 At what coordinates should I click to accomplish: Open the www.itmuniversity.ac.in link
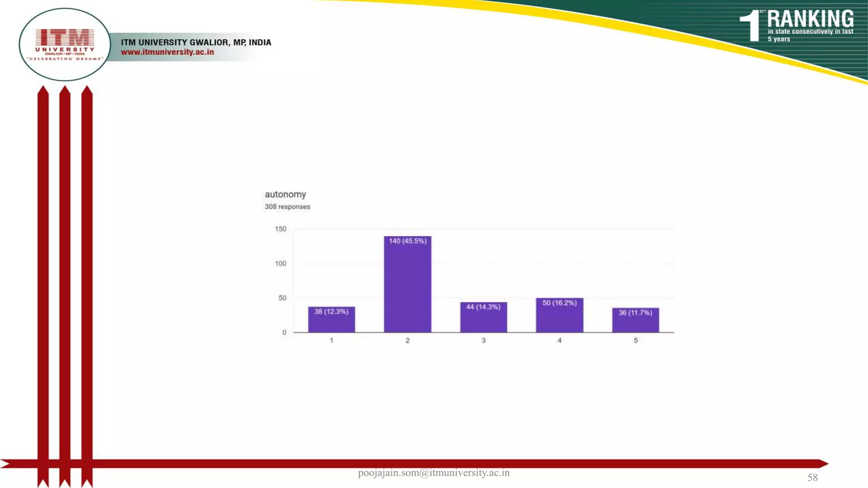point(167,52)
